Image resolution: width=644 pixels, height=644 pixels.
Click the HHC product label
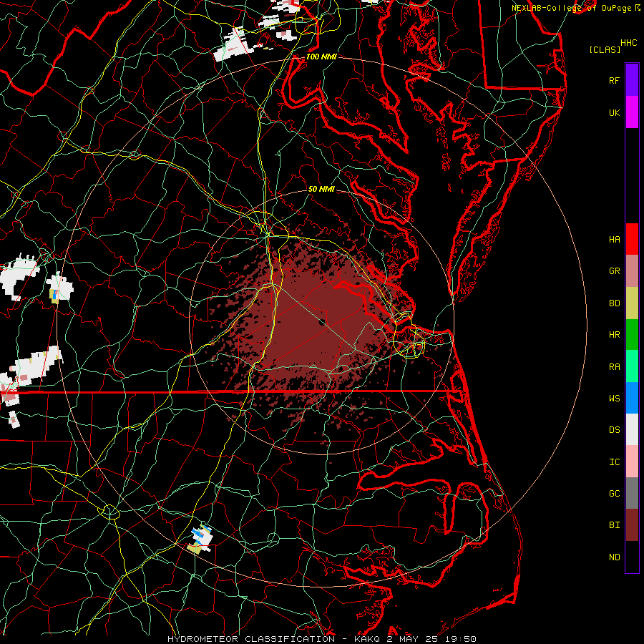(x=629, y=43)
